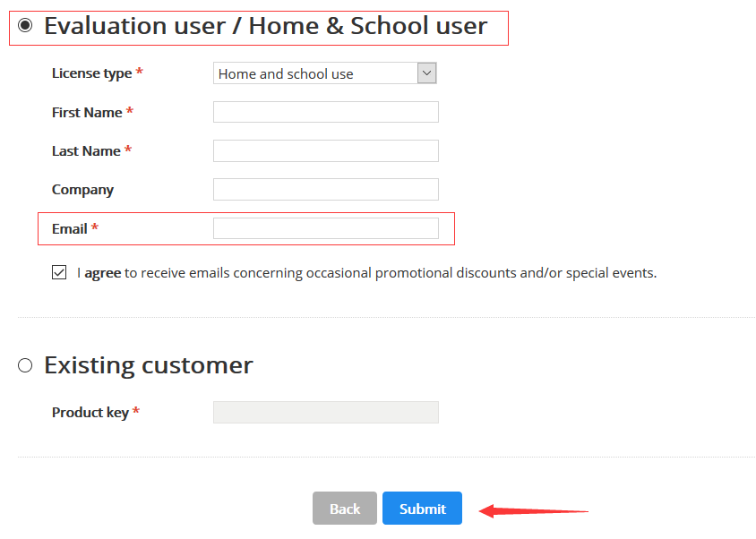The image size is (756, 539).
Task: Uncheck the agree to receive emails checkbox
Action: [x=59, y=272]
